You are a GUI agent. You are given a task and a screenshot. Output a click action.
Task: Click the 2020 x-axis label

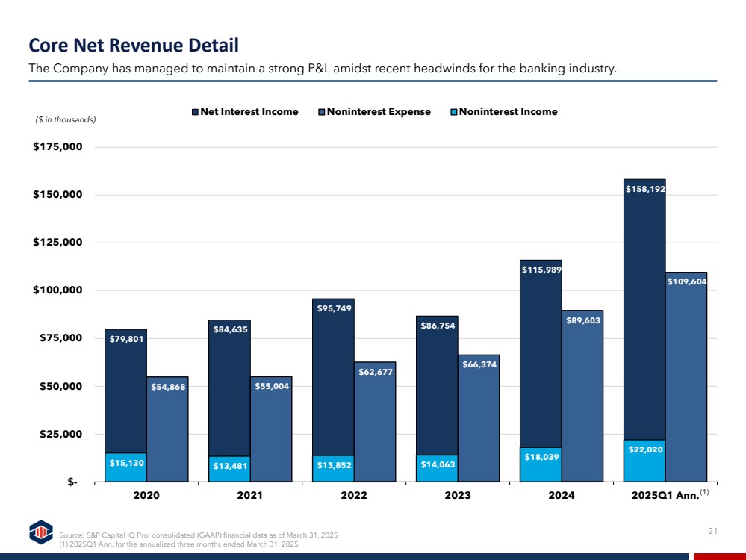tap(146, 495)
